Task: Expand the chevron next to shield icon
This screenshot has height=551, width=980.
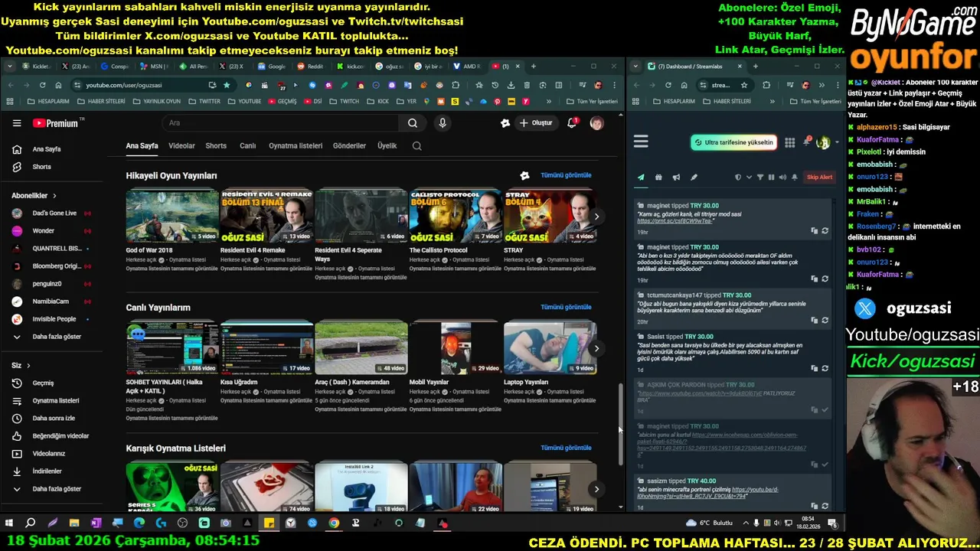Action: click(x=748, y=178)
